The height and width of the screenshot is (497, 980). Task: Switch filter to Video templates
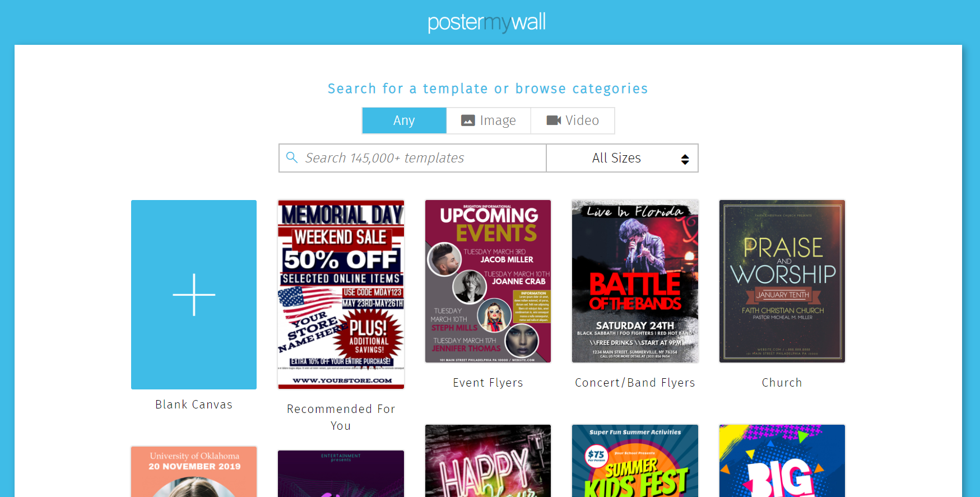tap(573, 120)
